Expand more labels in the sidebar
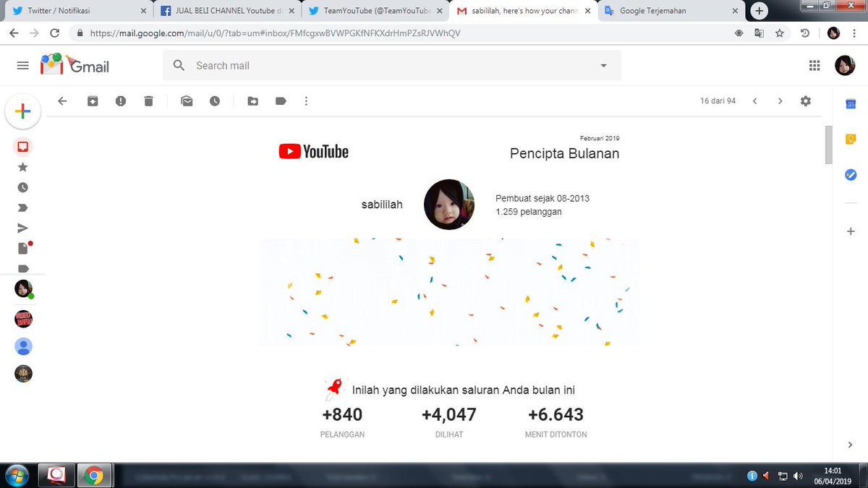This screenshot has width=868, height=488. pyautogui.click(x=22, y=268)
